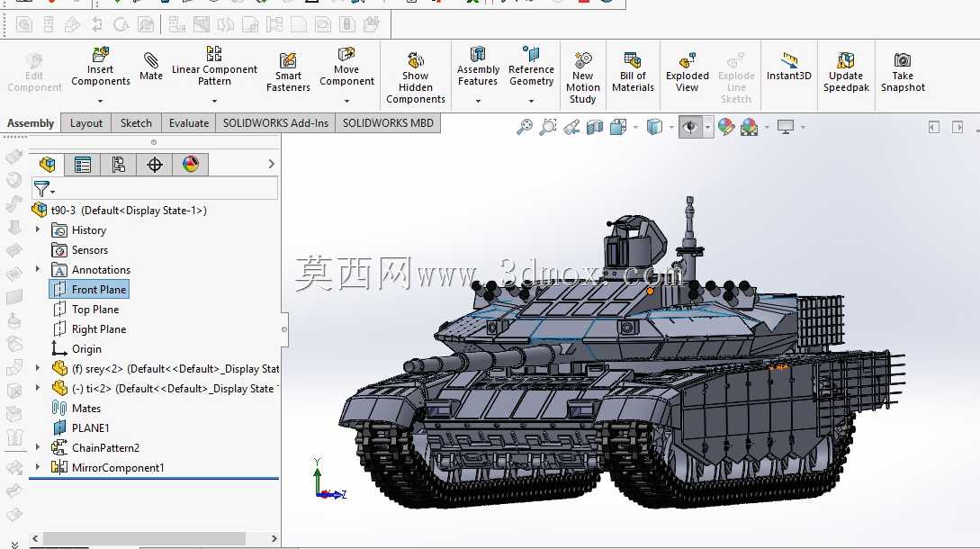The image size is (980, 549).
Task: Select Origin in feature tree
Action: 76,349
